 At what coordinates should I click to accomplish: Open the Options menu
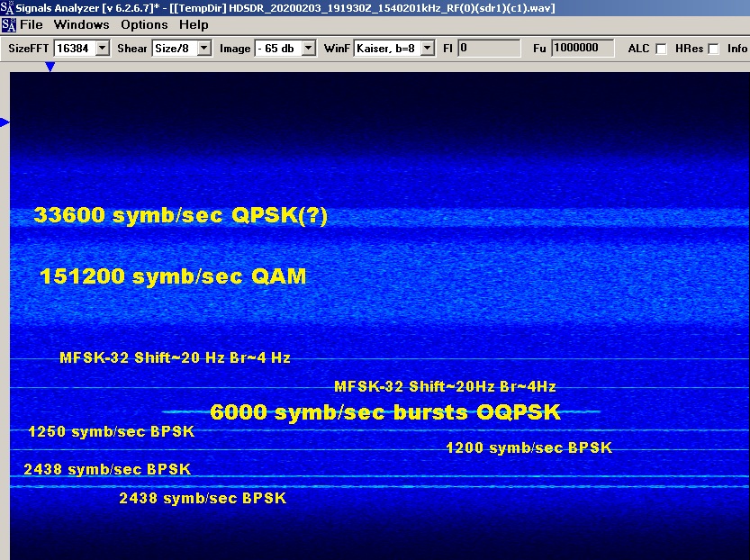tap(144, 25)
